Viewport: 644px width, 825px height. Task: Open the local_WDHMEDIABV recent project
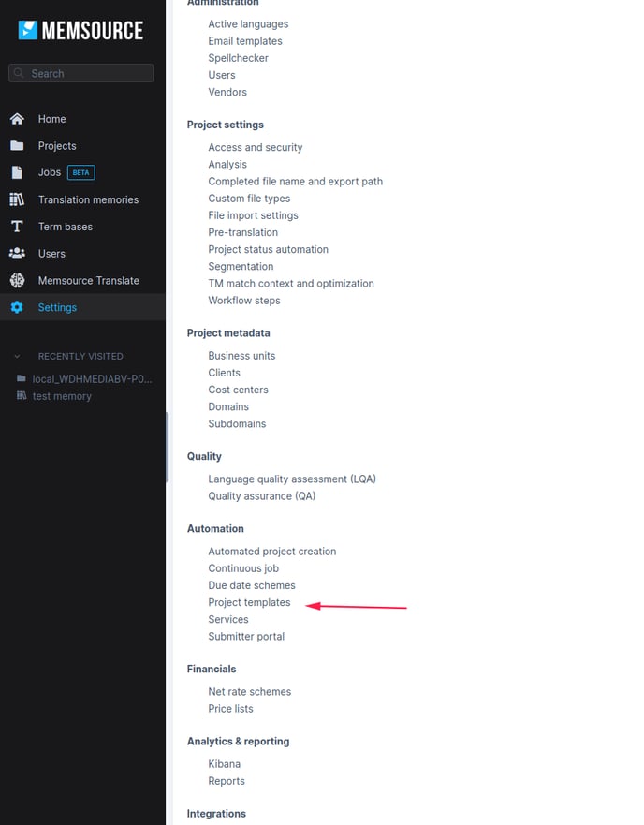tap(92, 378)
